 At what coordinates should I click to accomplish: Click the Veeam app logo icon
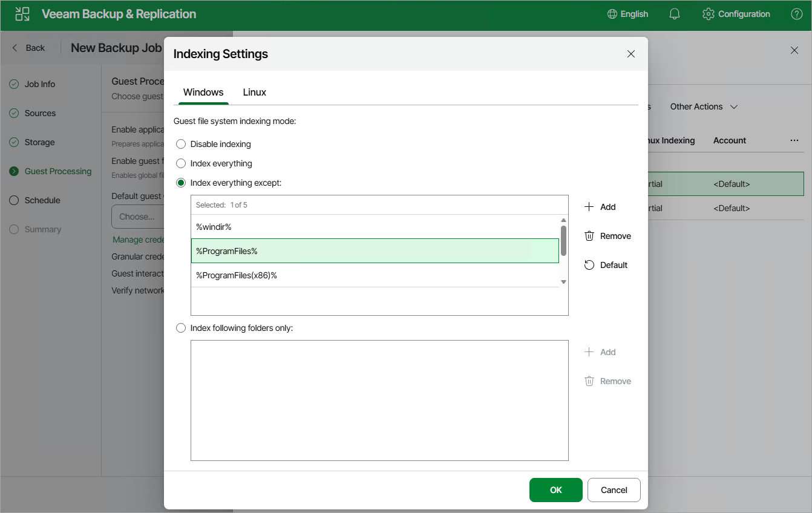coord(22,14)
